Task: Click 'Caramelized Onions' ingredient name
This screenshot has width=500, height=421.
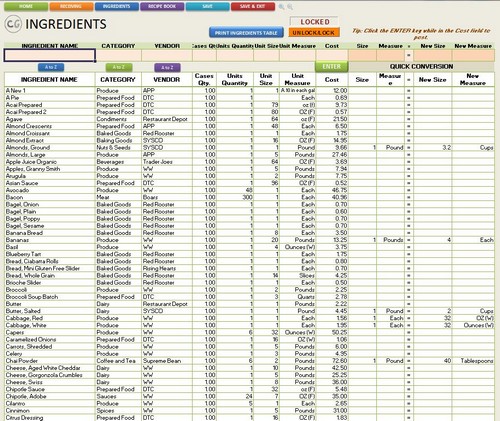Action: [31, 339]
